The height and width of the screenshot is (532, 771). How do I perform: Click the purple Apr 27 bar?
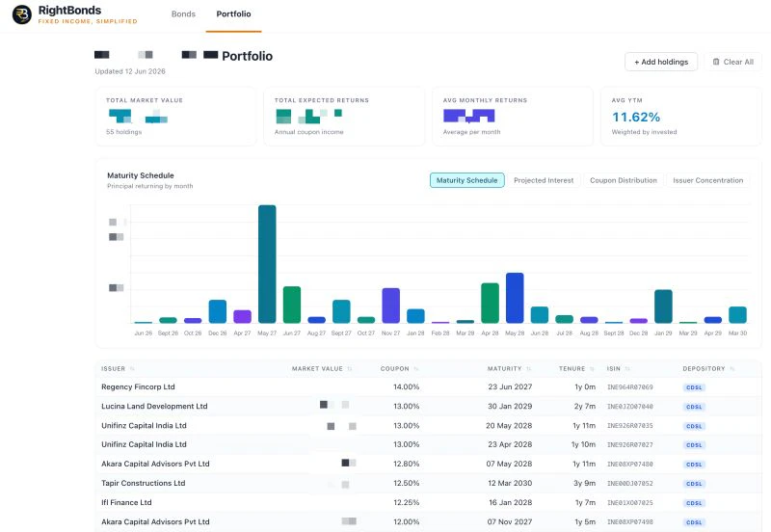point(243,317)
